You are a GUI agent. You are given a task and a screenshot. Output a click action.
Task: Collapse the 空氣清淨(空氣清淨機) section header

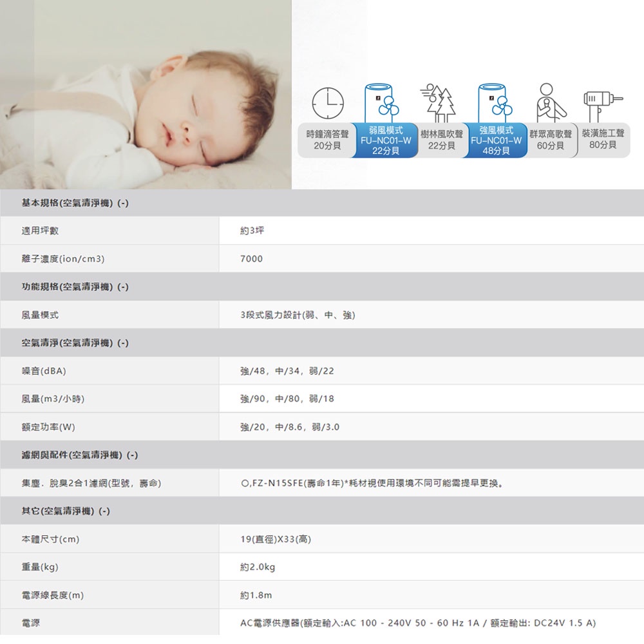pyautogui.click(x=75, y=343)
